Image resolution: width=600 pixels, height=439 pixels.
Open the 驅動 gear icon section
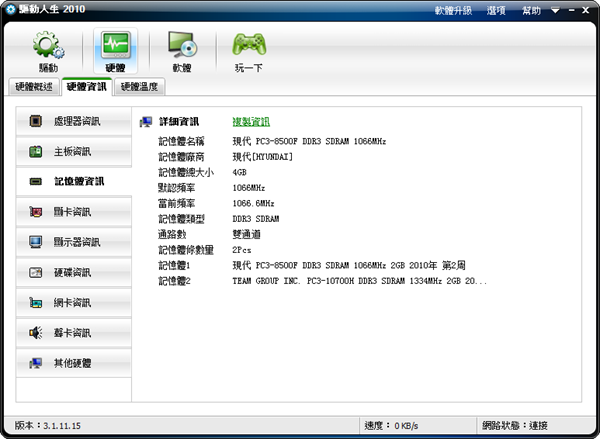click(48, 45)
